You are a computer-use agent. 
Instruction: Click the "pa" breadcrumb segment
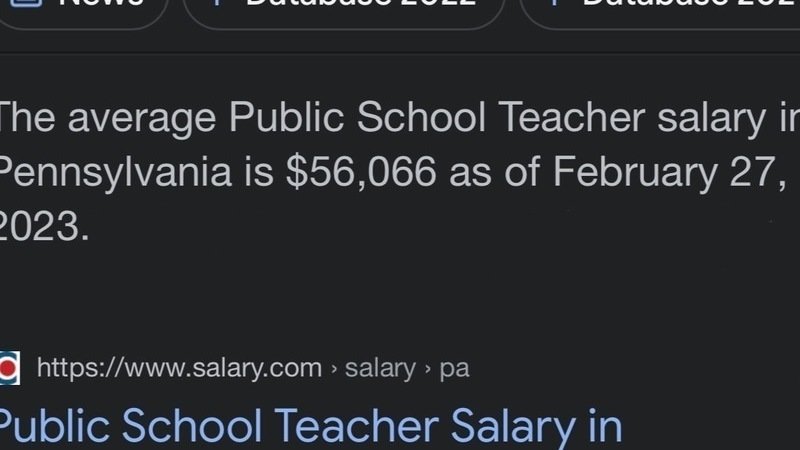click(x=454, y=368)
